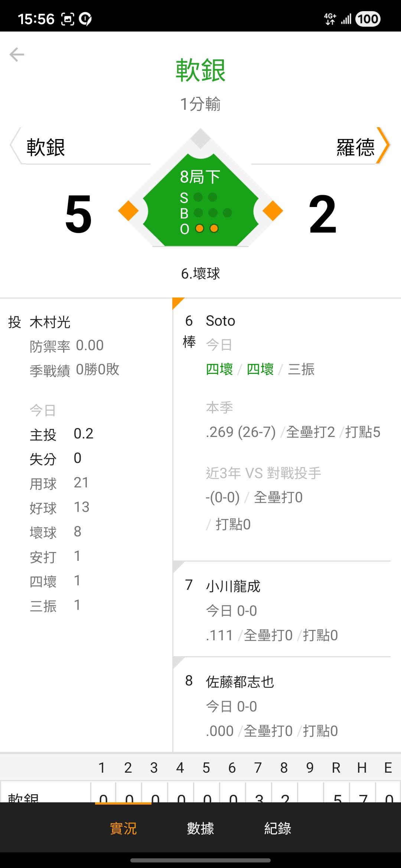Switch to the 紀錄 tab
This screenshot has height=868, width=401.
tap(278, 828)
